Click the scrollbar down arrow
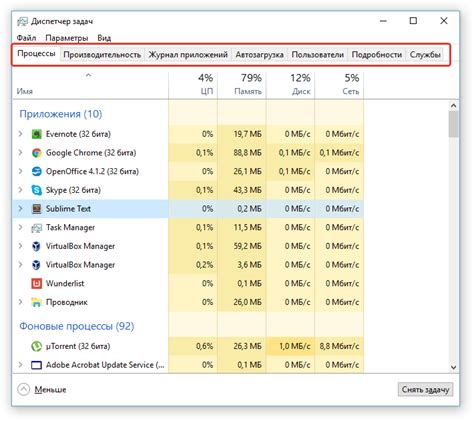 coord(453,367)
